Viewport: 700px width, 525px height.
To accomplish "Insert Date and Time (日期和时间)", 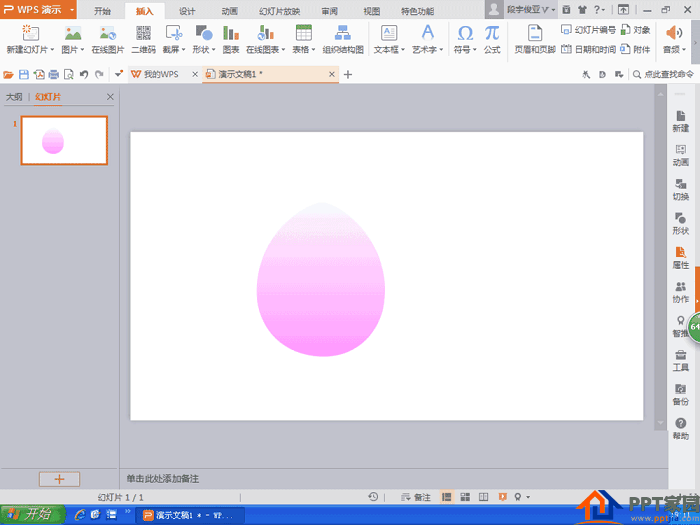I will coord(588,49).
